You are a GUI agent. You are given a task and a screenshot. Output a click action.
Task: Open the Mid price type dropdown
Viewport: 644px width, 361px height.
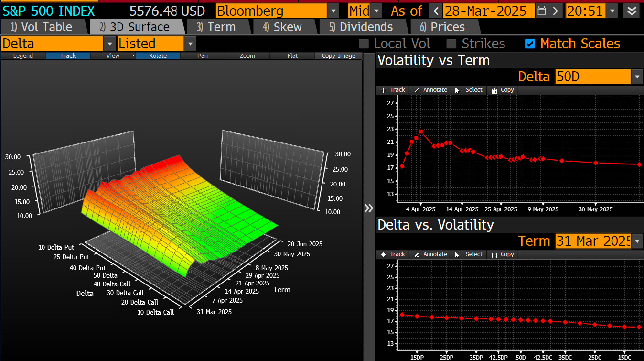coord(376,11)
